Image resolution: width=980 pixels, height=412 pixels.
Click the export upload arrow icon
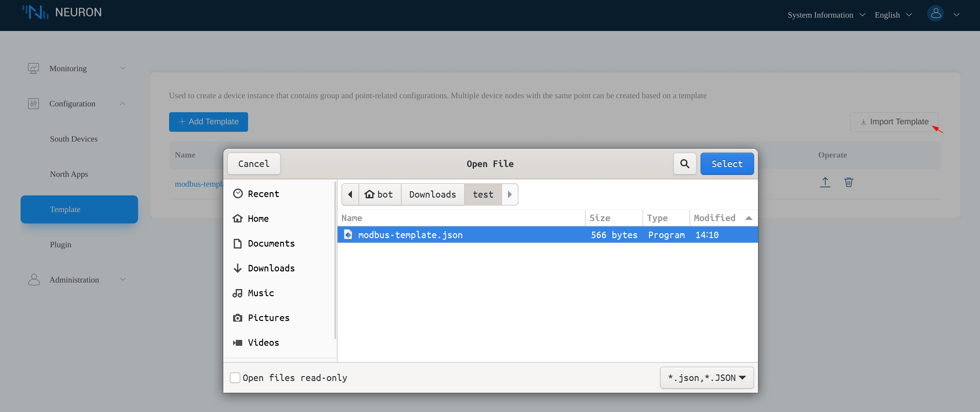point(825,182)
